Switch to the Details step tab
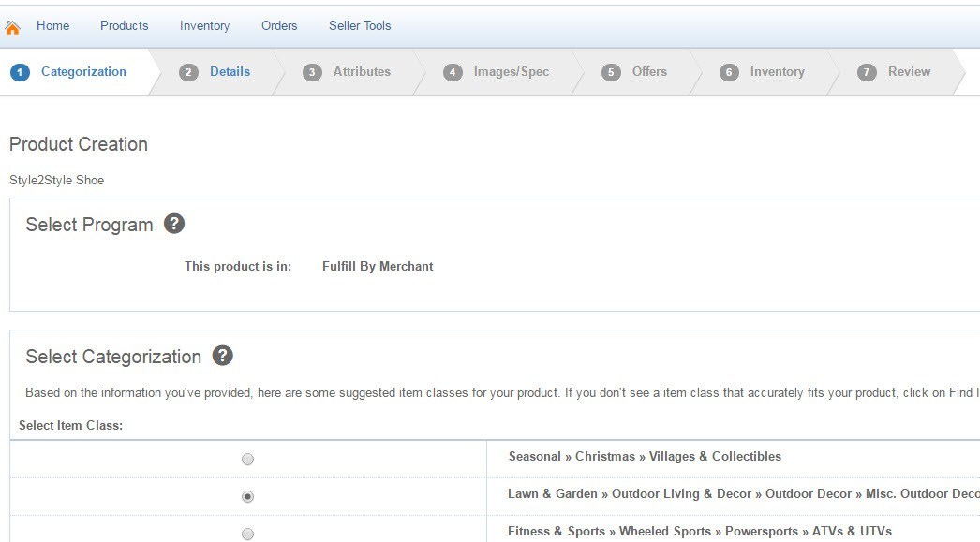980x542 pixels. (x=230, y=71)
